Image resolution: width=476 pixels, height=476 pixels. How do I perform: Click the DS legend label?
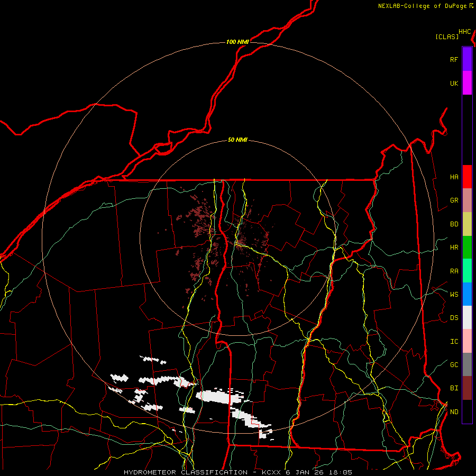coord(454,318)
